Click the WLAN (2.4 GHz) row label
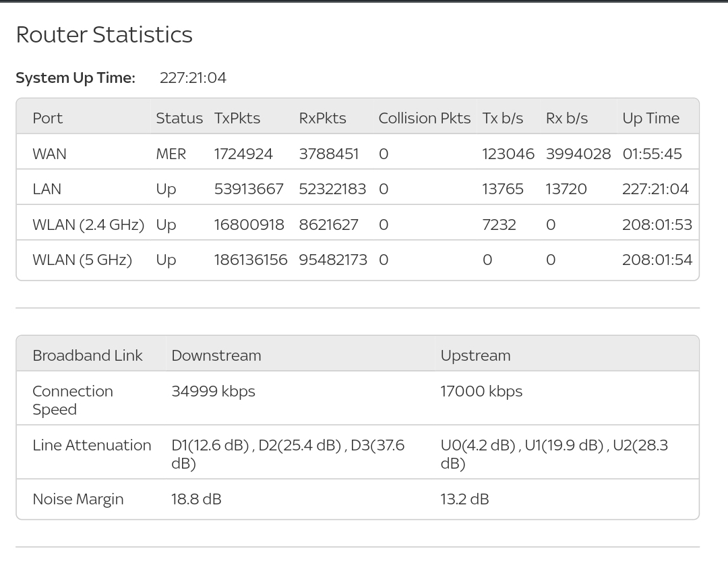This screenshot has width=728, height=561. (x=88, y=225)
